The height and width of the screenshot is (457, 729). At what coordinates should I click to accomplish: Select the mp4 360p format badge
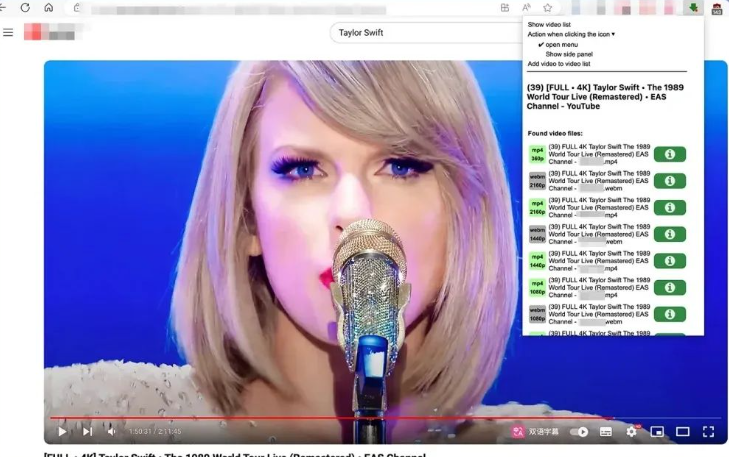click(x=537, y=154)
